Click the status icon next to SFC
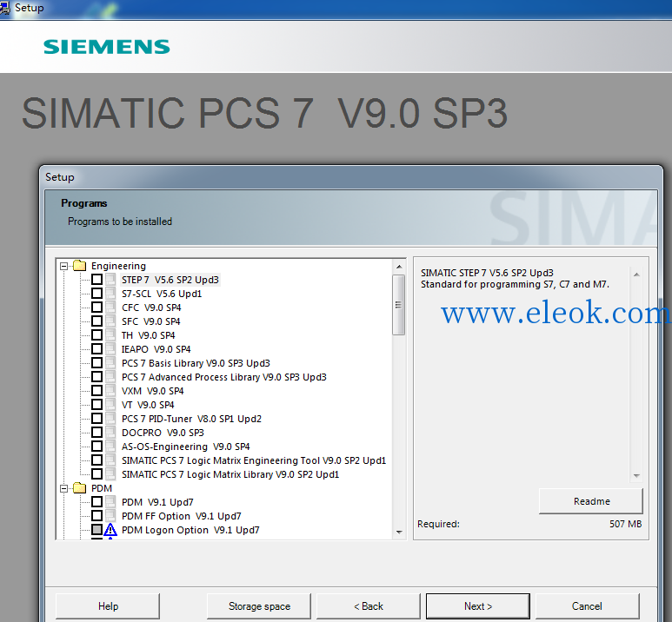The width and height of the screenshot is (672, 622). pyautogui.click(x=110, y=321)
